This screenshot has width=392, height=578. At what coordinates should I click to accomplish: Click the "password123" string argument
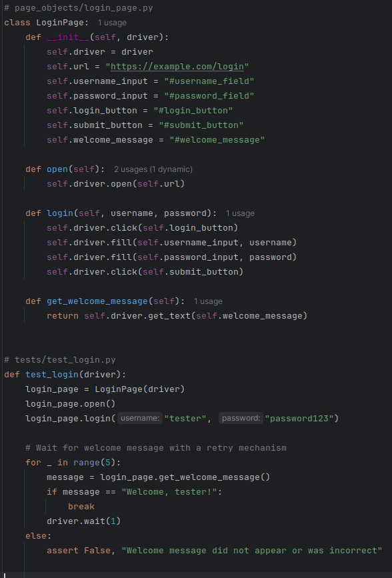pos(299,418)
